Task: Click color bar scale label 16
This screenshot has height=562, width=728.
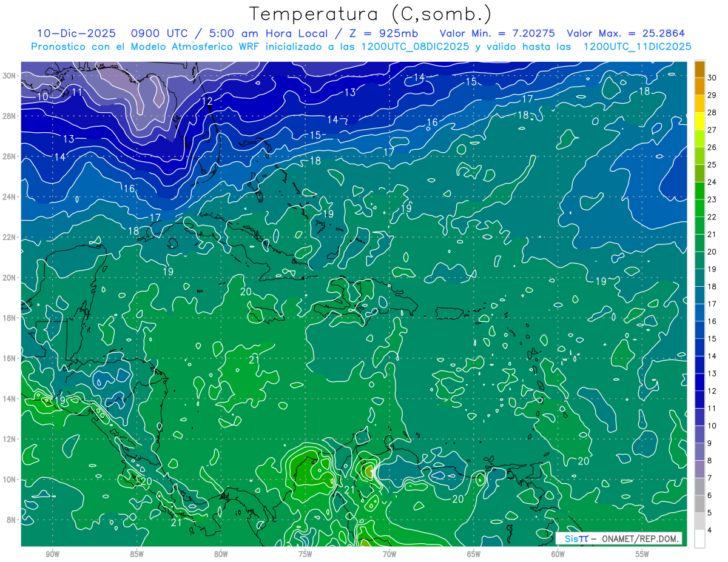Action: pyautogui.click(x=712, y=321)
